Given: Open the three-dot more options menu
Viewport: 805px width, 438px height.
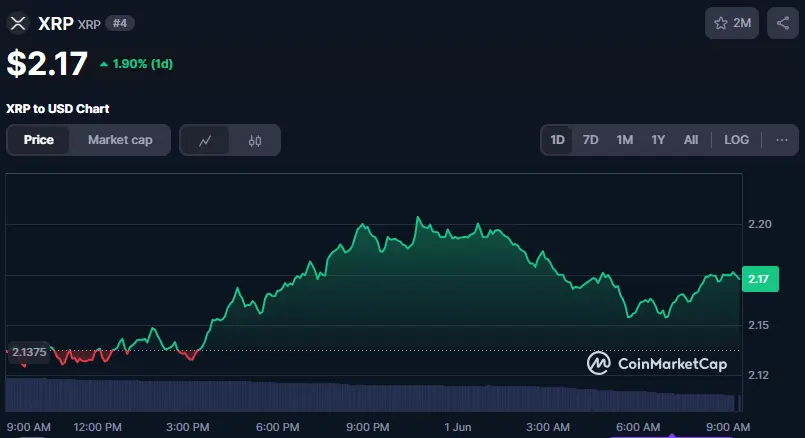Looking at the screenshot, I should (781, 140).
